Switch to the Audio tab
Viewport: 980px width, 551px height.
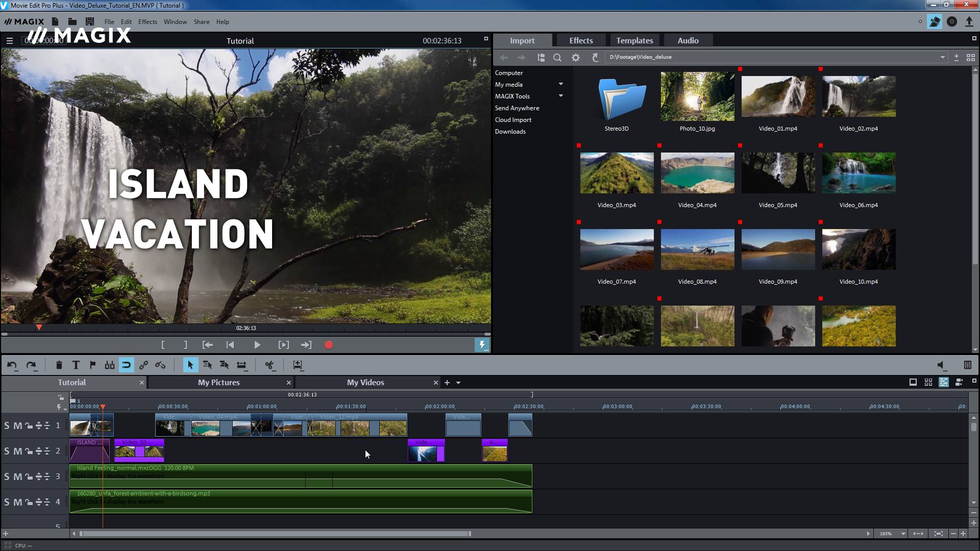pos(689,40)
